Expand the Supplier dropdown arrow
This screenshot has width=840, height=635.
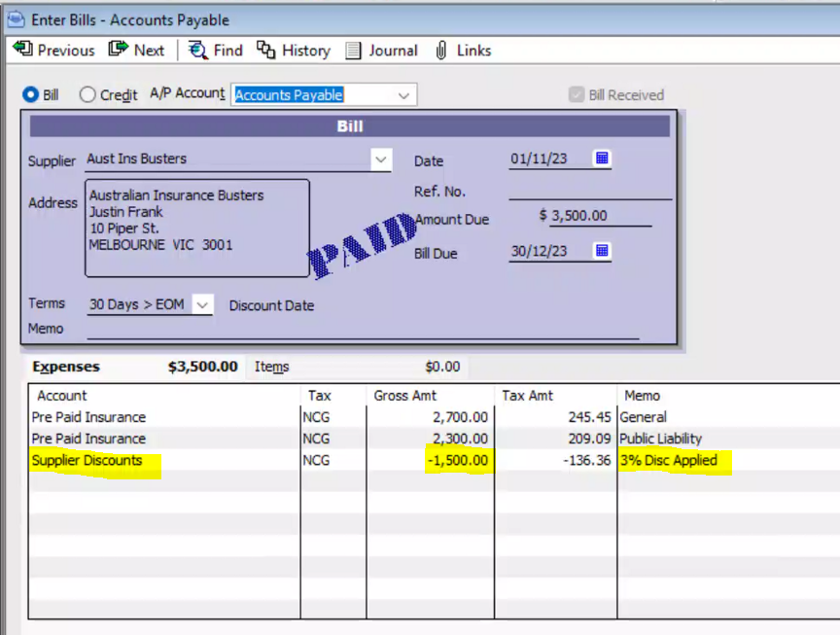[381, 159]
